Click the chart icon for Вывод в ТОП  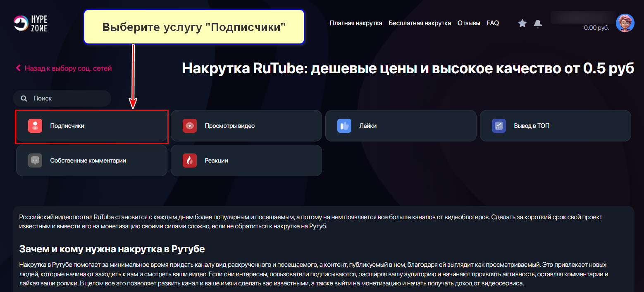pos(499,126)
